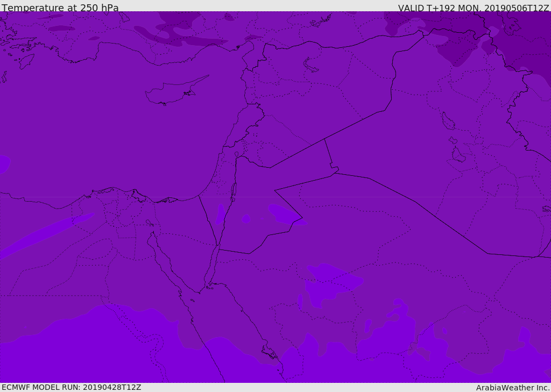Click the 'ArabiaWeather Inc.' credit text
This screenshot has width=551, height=392.
pos(513,388)
